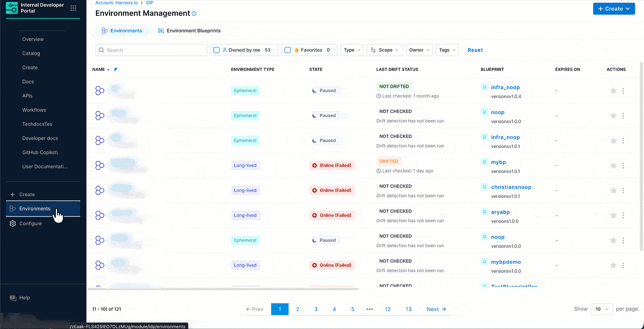Enable the Owned by me checkbox

pyautogui.click(x=216, y=50)
